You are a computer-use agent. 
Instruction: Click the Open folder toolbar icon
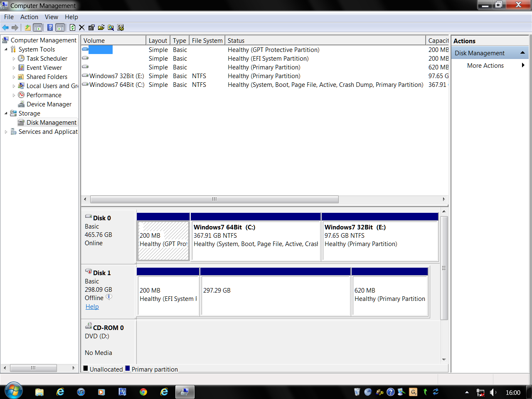click(101, 28)
